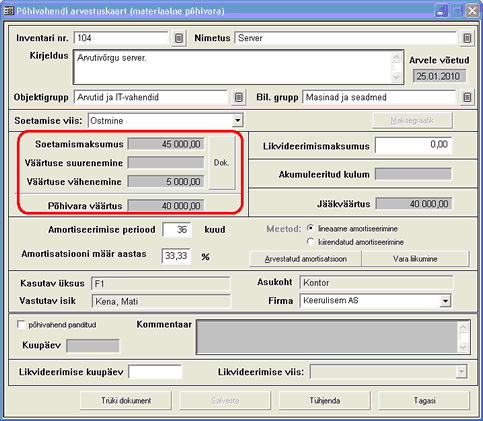Select kiirendatud amortiseerimine radio button
The width and height of the screenshot is (483, 421).
click(310, 242)
